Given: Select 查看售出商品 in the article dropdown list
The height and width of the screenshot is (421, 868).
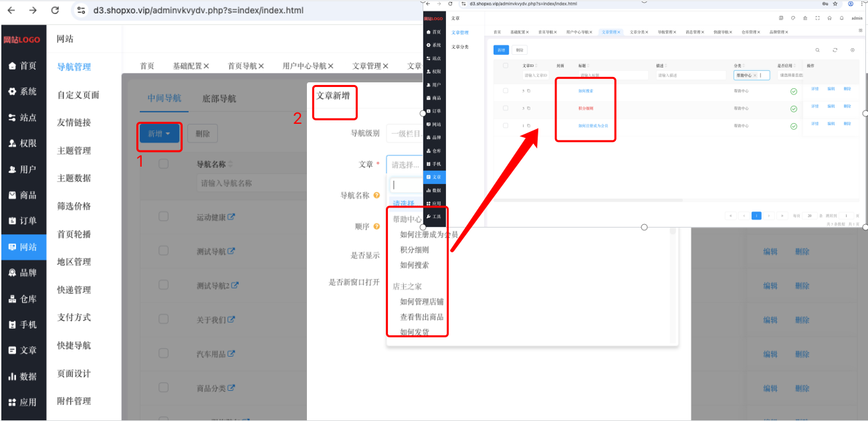Looking at the screenshot, I should [421, 317].
